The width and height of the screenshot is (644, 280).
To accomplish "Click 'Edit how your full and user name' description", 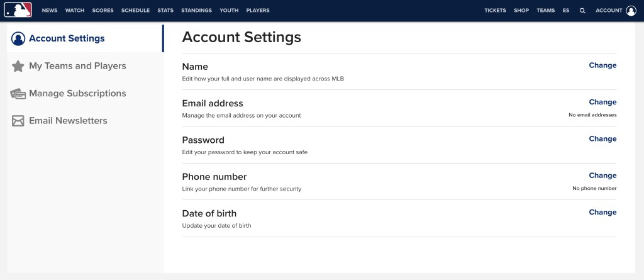I will [x=263, y=79].
